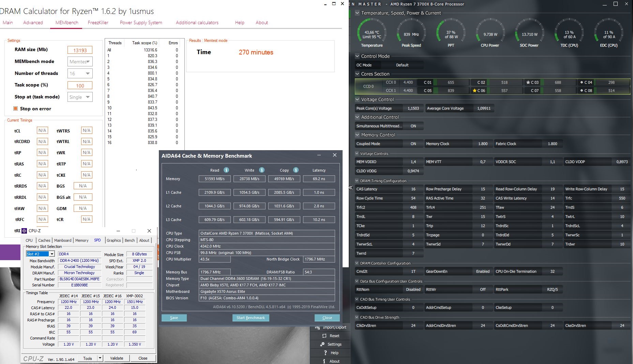
Task: Switch Coupled Mode in Memory Control
Action: tap(413, 143)
